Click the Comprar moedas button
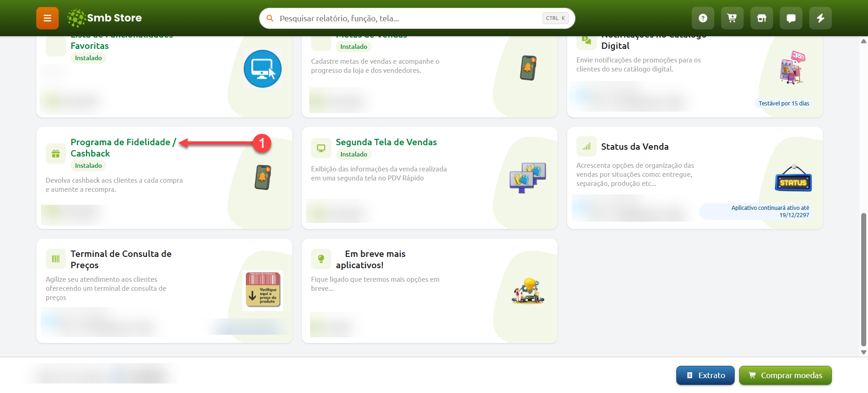This screenshot has width=868, height=393. tap(785, 375)
